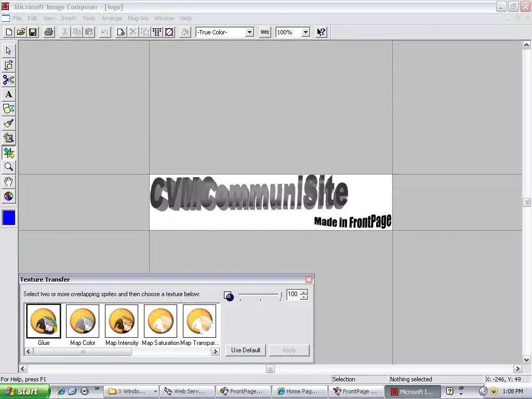
Task: Open the Insert menu
Action: (68, 18)
